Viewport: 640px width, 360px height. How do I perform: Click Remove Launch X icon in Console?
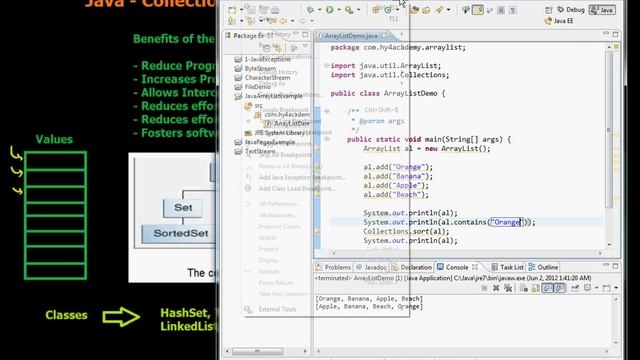coord(496,288)
